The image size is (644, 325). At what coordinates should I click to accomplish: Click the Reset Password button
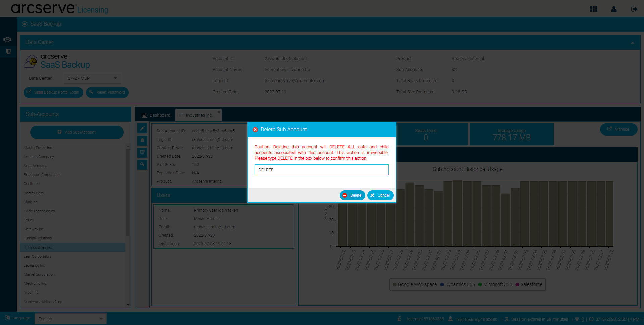[x=107, y=92]
